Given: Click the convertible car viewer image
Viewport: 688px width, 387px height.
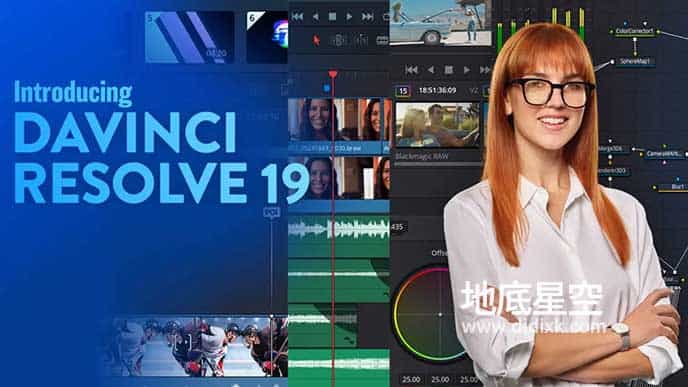Looking at the screenshot, I should [x=441, y=22].
